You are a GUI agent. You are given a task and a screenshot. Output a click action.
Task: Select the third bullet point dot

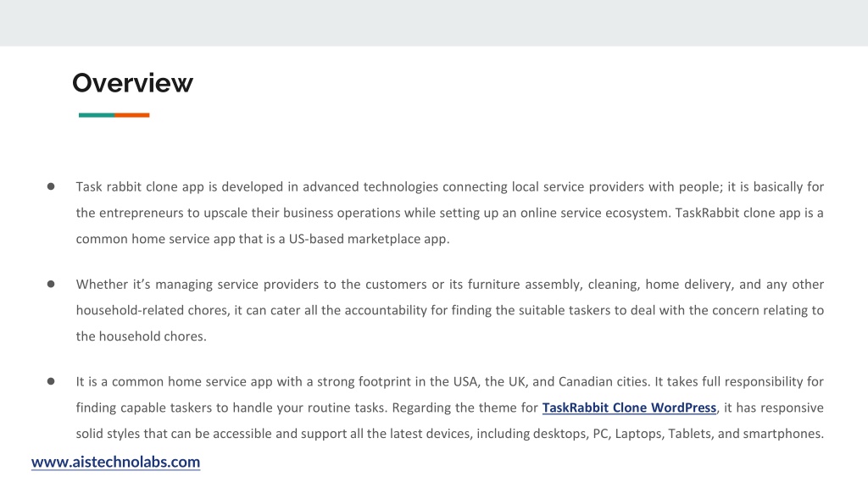[51, 381]
